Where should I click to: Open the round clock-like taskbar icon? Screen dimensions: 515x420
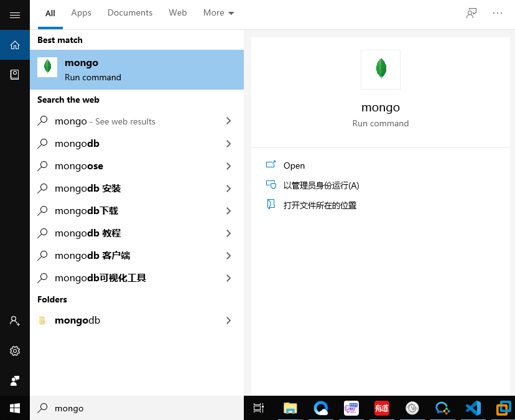click(x=412, y=408)
